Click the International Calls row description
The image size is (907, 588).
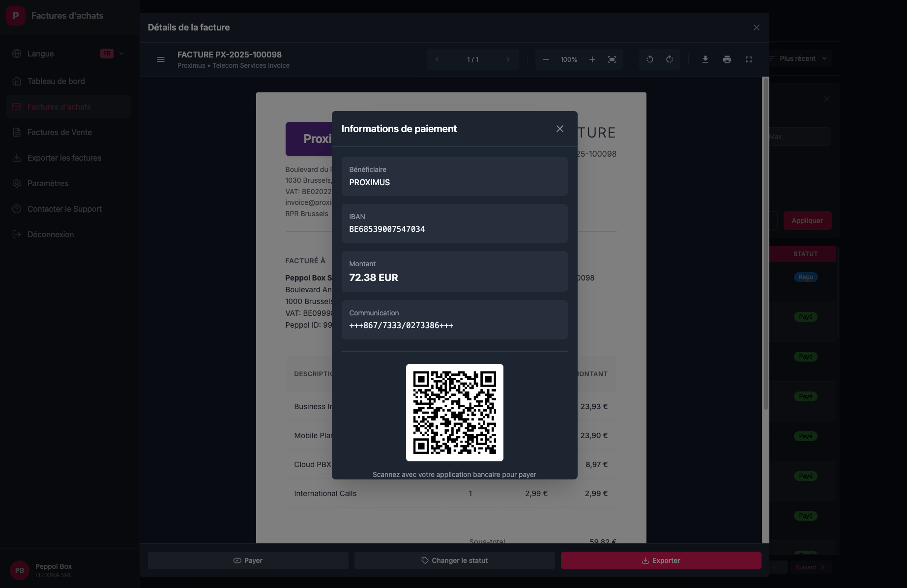(325, 493)
